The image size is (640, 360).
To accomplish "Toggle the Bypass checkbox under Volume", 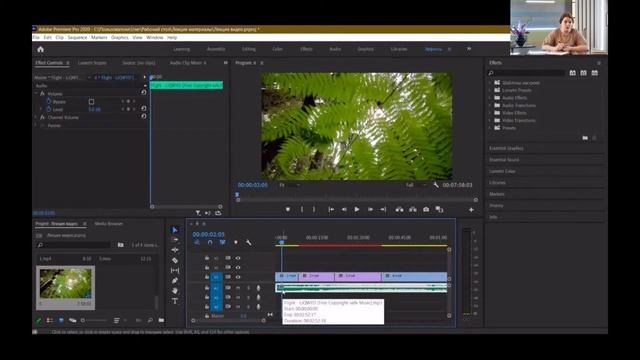I will tap(91, 102).
